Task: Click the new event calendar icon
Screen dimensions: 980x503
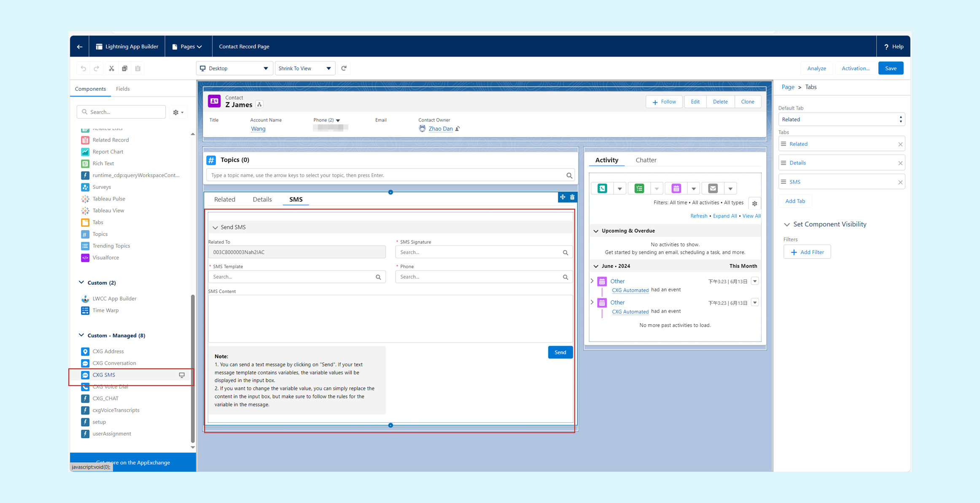Action: [676, 188]
